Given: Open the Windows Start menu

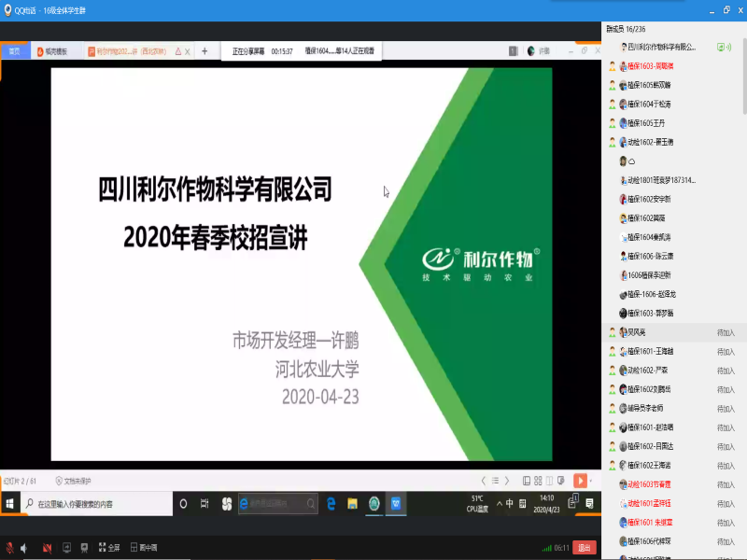Looking at the screenshot, I should [x=10, y=503].
